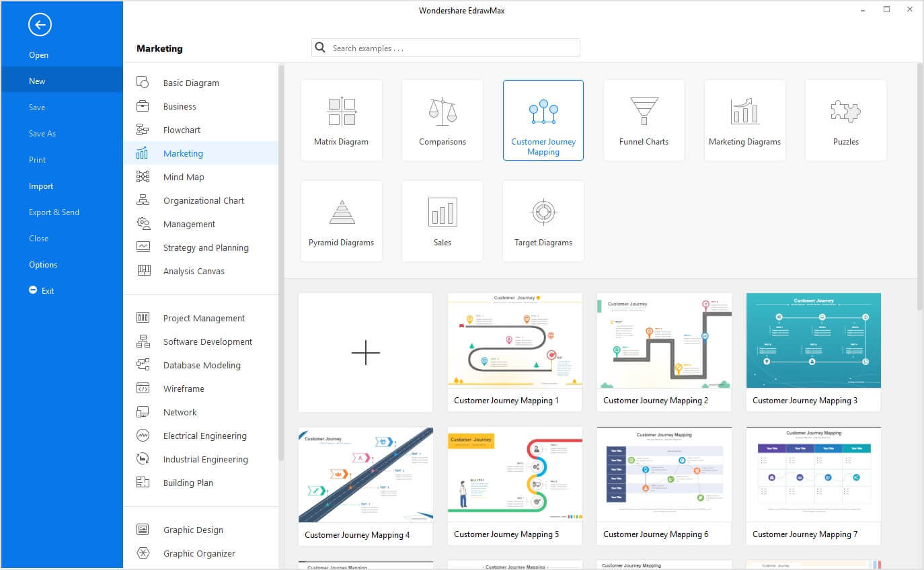Select the Organizational Chart icon

tap(143, 200)
